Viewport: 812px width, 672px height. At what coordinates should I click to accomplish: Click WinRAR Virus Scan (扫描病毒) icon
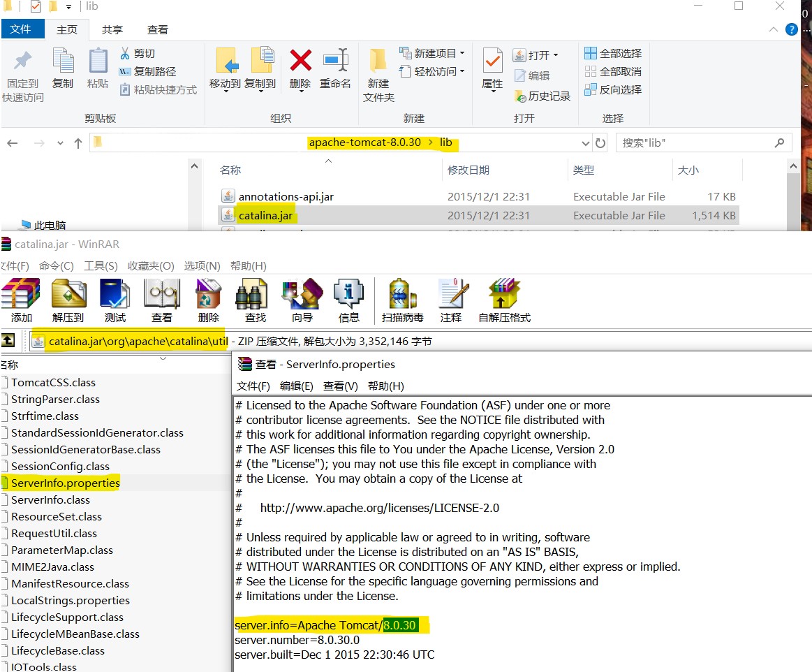[402, 300]
